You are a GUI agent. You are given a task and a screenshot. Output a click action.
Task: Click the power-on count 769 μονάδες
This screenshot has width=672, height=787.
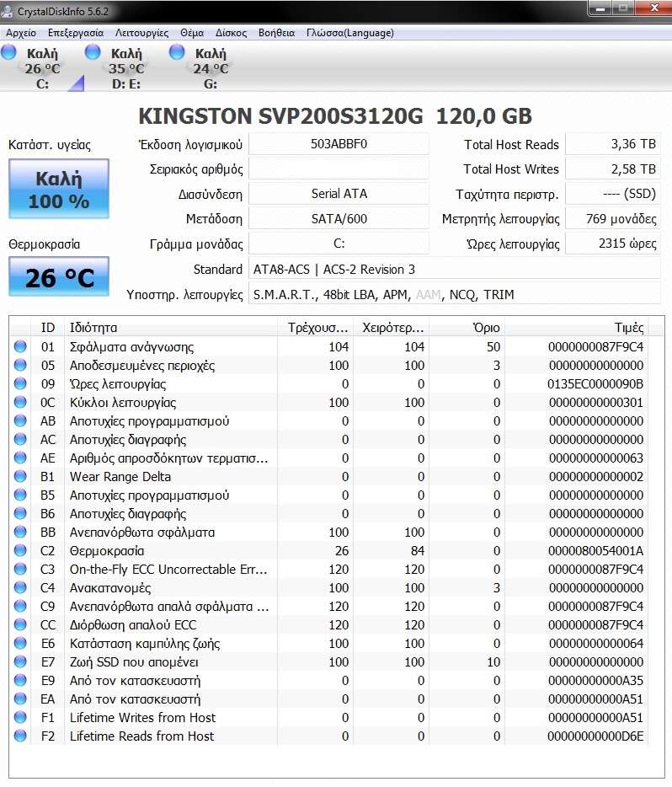coord(613,219)
